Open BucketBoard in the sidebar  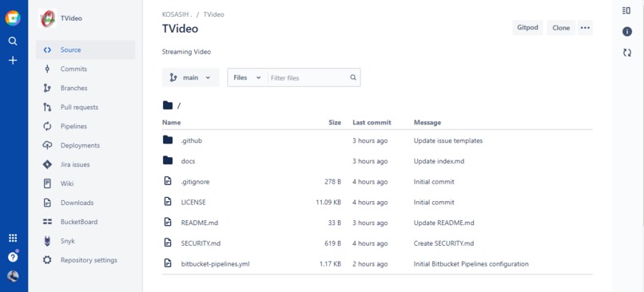85,222
